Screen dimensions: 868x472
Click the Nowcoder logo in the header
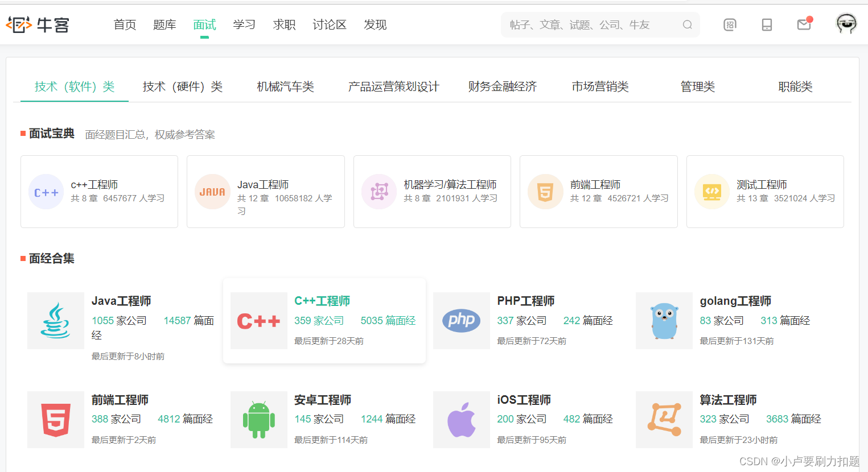pyautogui.click(x=38, y=24)
